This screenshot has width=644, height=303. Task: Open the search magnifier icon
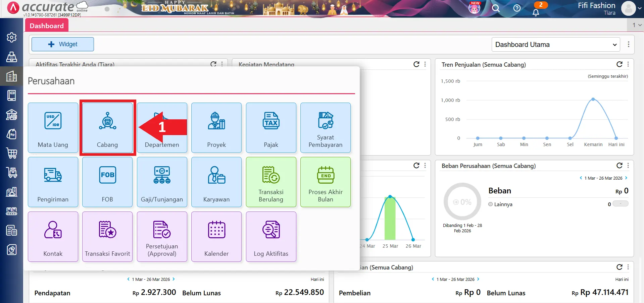click(x=496, y=8)
